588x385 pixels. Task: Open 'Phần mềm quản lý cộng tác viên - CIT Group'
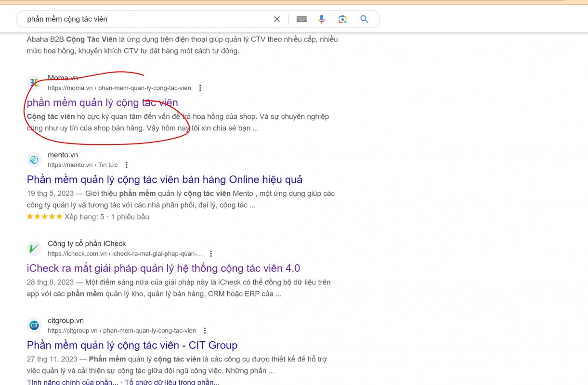point(132,345)
